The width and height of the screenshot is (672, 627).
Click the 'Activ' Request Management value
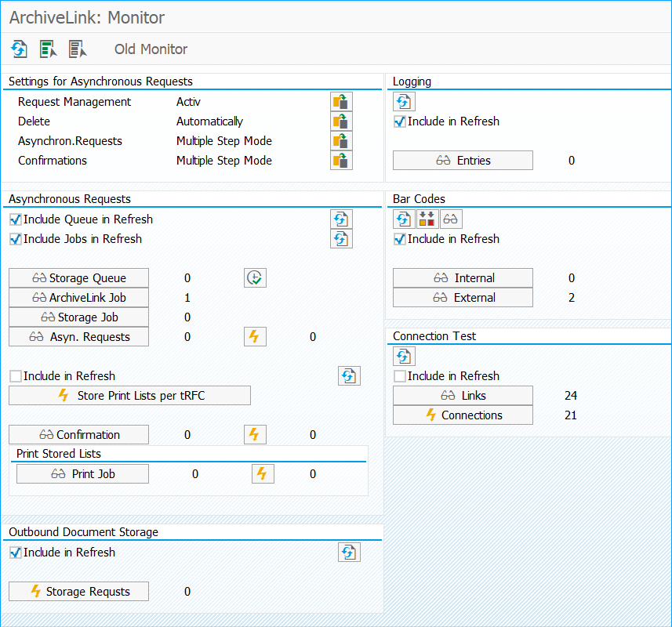(x=188, y=102)
